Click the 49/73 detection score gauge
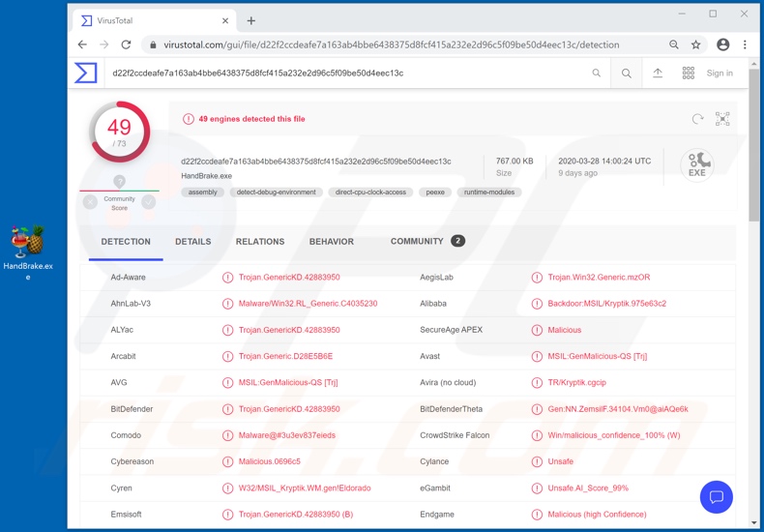 coord(119,132)
